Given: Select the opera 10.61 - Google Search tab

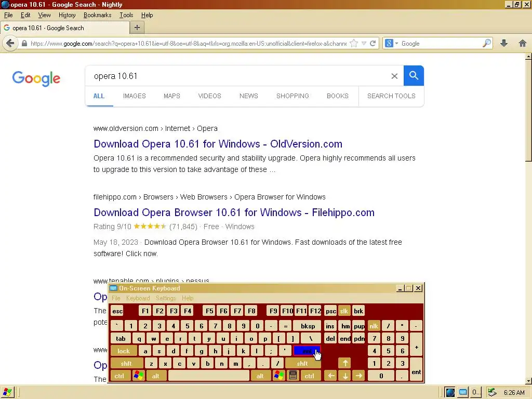Looking at the screenshot, I should pyautogui.click(x=64, y=28).
